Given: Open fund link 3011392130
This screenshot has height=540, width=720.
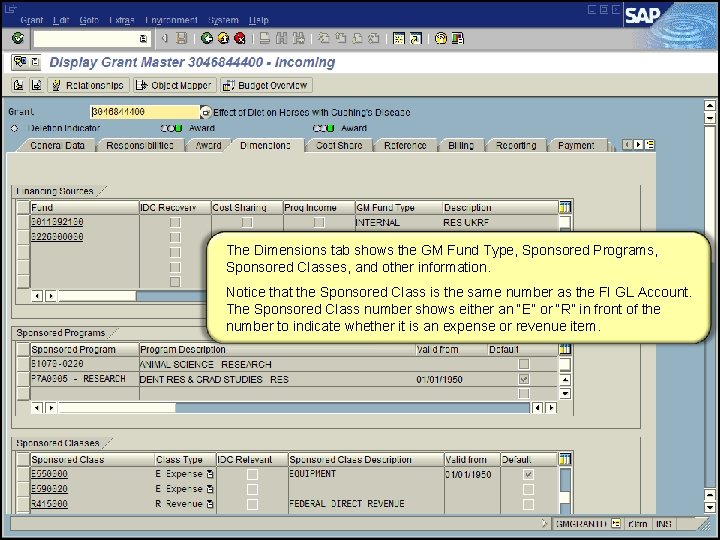Looking at the screenshot, I should (57, 222).
